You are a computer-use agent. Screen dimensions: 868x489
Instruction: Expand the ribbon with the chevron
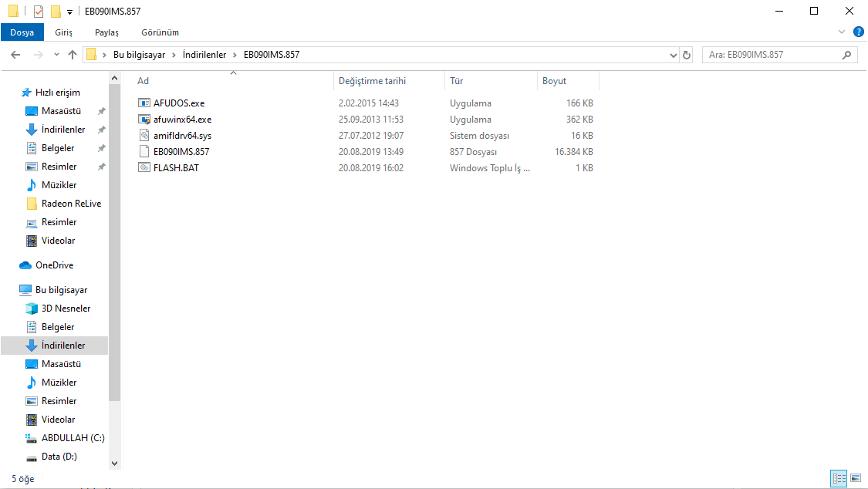842,32
